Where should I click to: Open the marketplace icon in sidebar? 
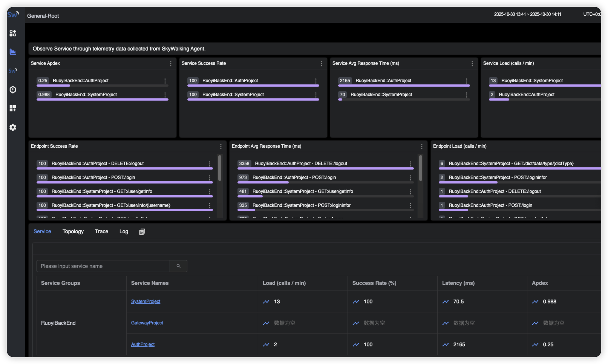point(13,33)
